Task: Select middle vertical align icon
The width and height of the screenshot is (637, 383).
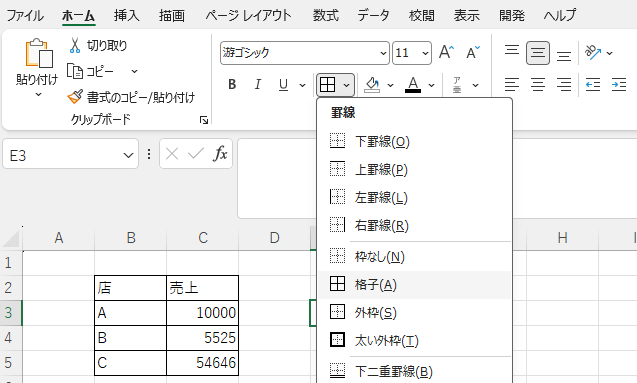Action: [x=538, y=53]
